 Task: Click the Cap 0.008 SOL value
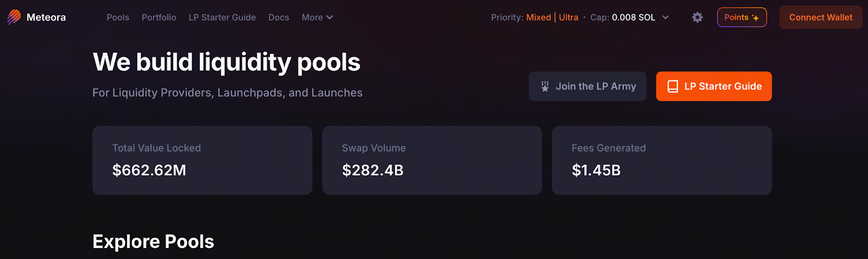[x=633, y=17]
